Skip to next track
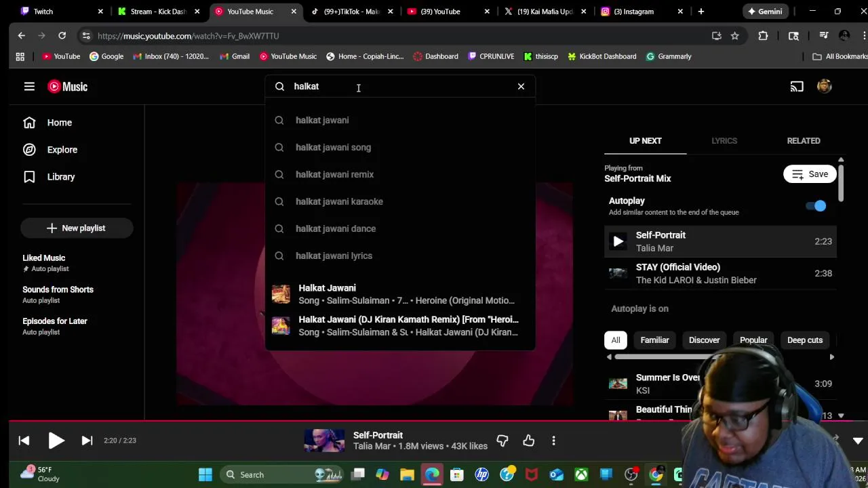Image resolution: width=868 pixels, height=488 pixels. tap(87, 441)
